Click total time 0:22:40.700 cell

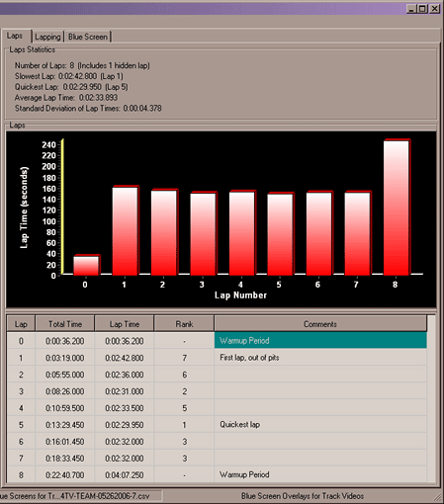[x=65, y=474]
